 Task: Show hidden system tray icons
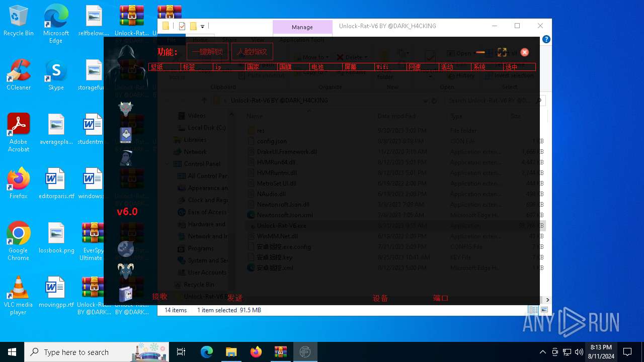pos(542,352)
